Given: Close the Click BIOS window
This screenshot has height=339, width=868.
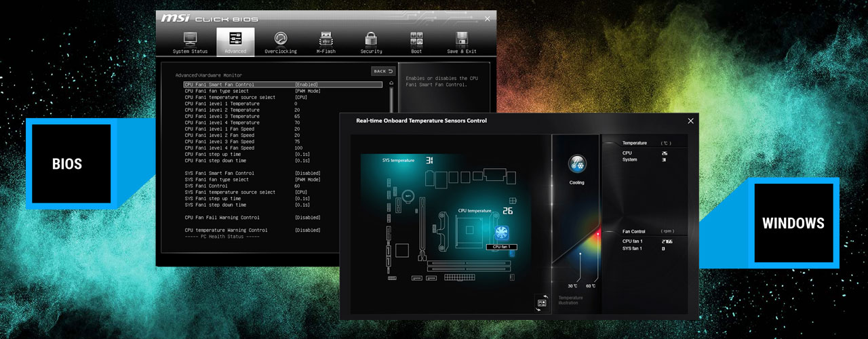Looking at the screenshot, I should (486, 18).
